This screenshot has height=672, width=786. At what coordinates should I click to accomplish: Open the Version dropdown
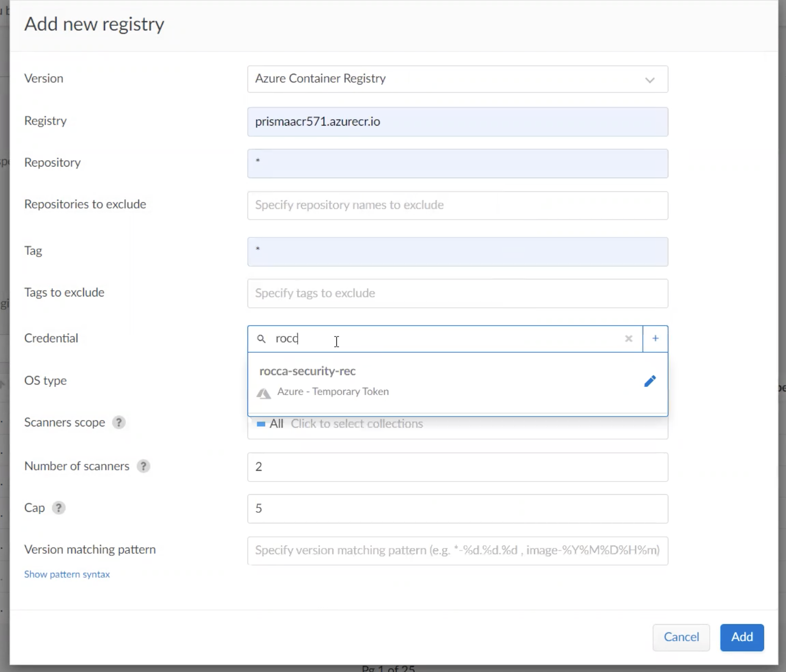coord(457,79)
